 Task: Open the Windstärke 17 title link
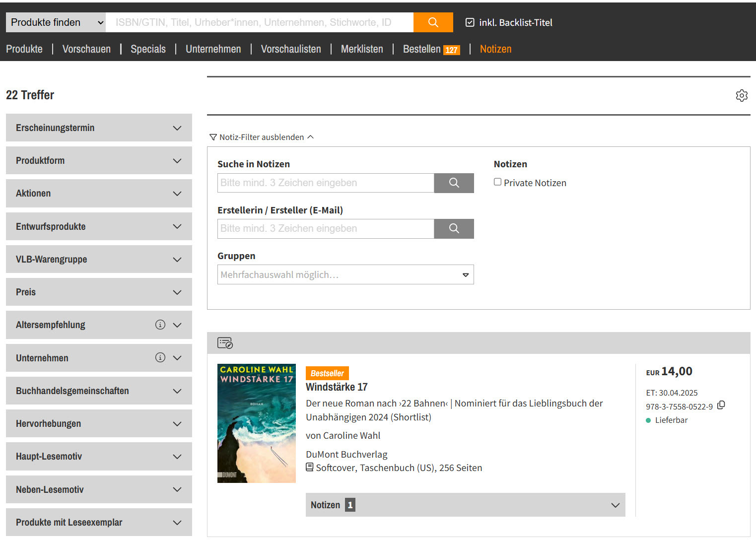point(337,387)
